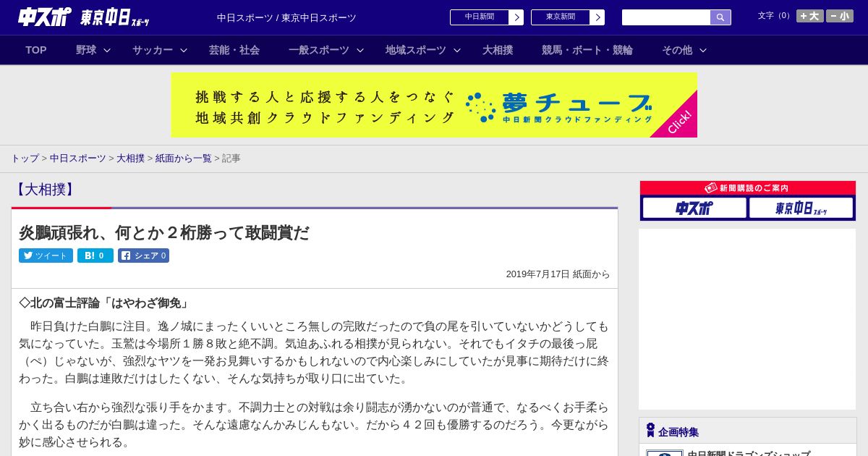Click トップ breadcrumb link
Image resolution: width=868 pixels, height=456 pixels.
click(x=25, y=158)
